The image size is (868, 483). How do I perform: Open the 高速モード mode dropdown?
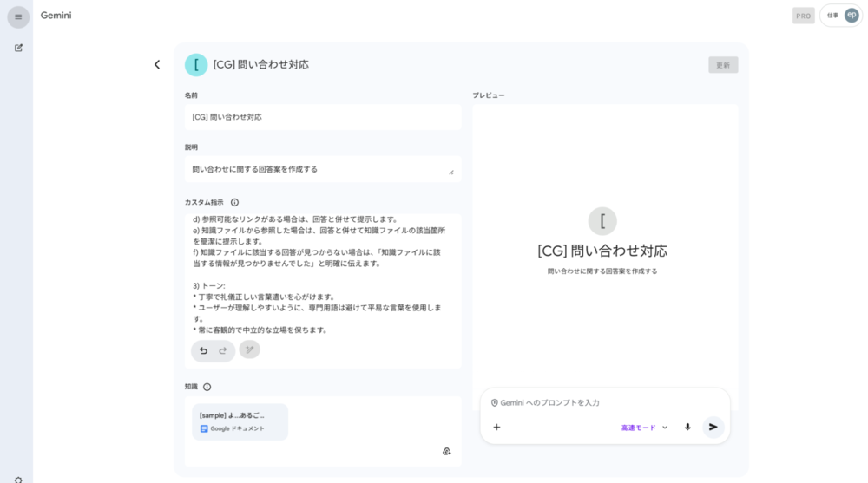tap(644, 428)
